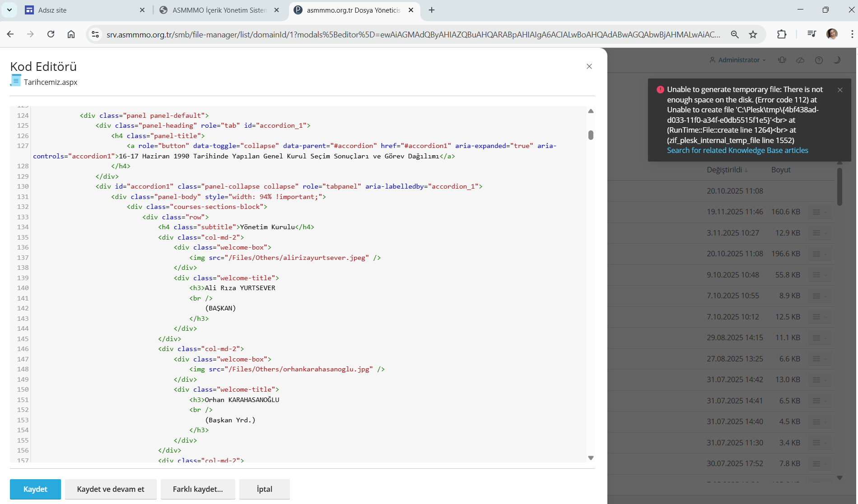Open browser extensions puzzle icon
Image resolution: width=858 pixels, height=504 pixels.
point(782,34)
